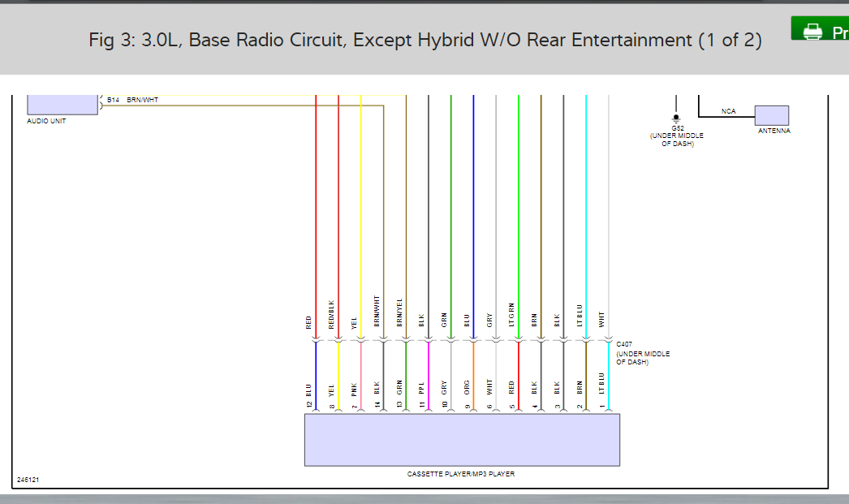Click the LT GRN wire label

(x=511, y=315)
